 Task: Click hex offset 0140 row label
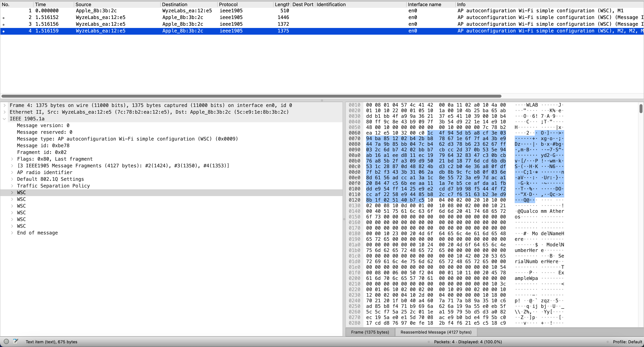pos(354,211)
